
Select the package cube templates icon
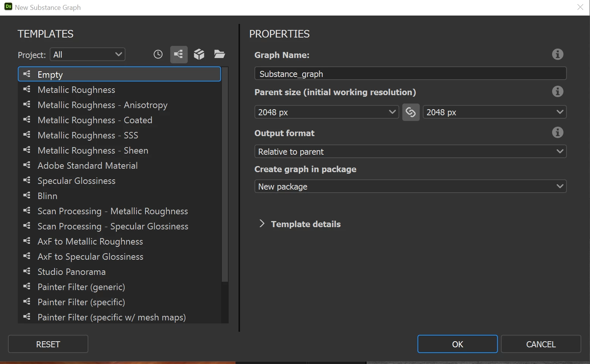199,54
